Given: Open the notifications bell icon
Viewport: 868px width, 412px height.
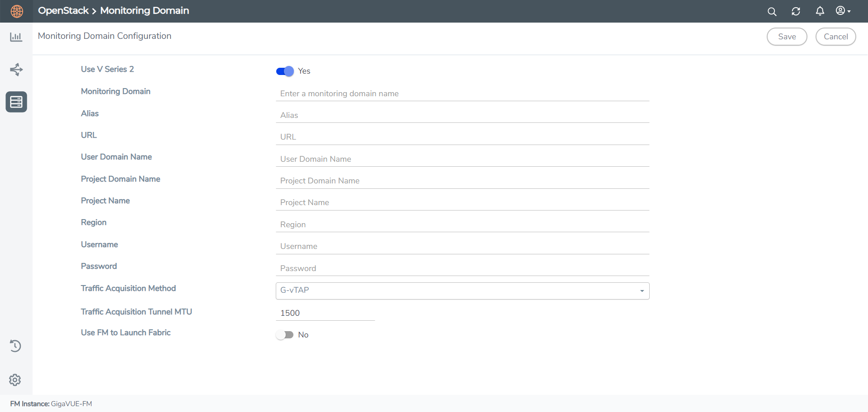Looking at the screenshot, I should (x=820, y=11).
